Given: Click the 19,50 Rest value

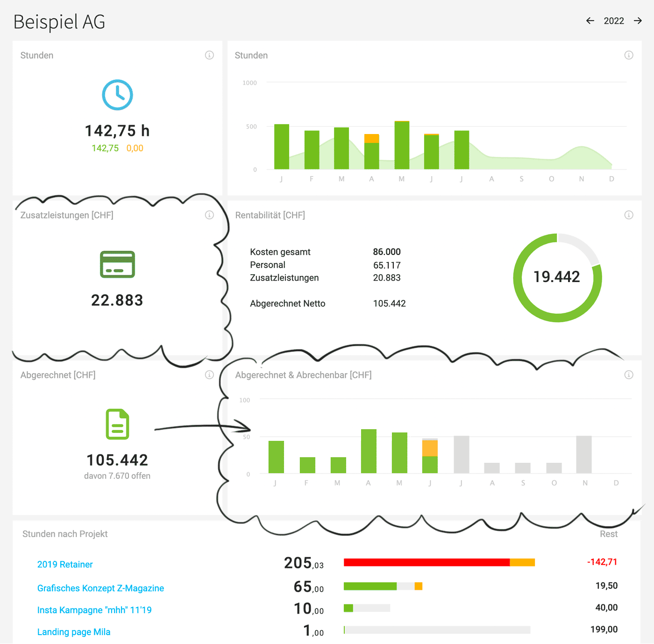Looking at the screenshot, I should coord(607,586).
